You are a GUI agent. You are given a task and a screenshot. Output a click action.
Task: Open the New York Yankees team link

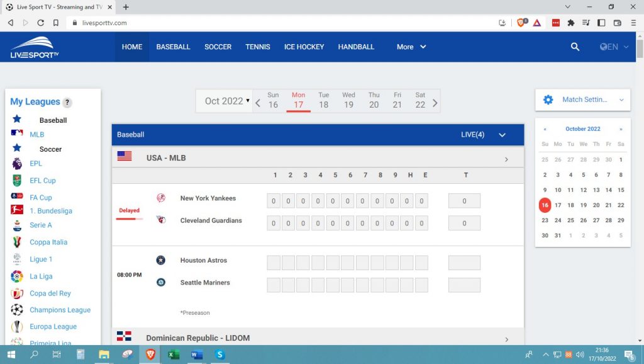pos(208,198)
